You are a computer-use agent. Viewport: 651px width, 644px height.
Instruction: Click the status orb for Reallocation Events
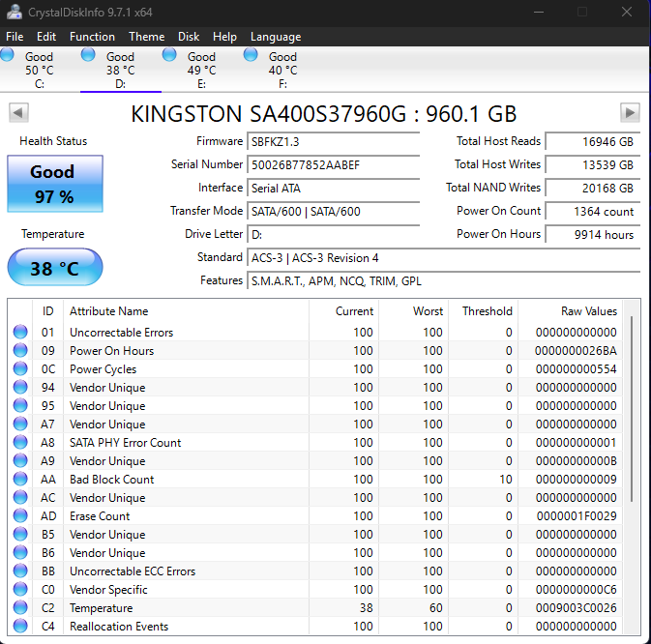tap(20, 626)
